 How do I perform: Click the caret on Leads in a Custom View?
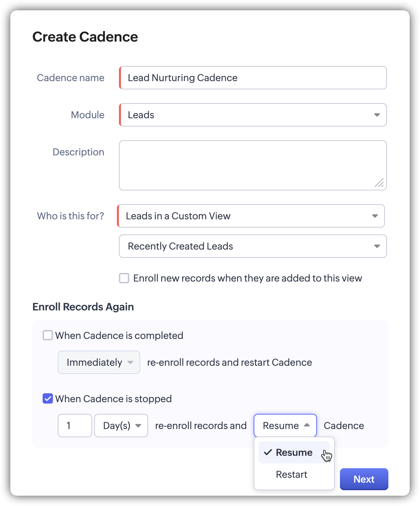click(x=375, y=216)
